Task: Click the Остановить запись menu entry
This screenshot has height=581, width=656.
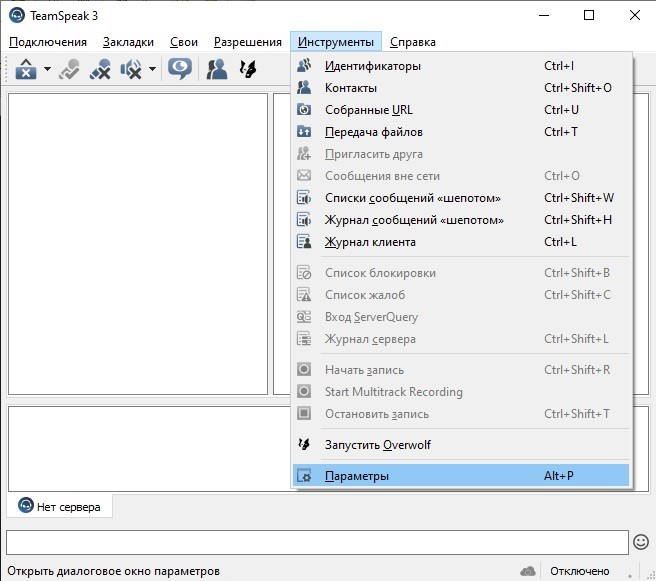Action: (x=461, y=414)
